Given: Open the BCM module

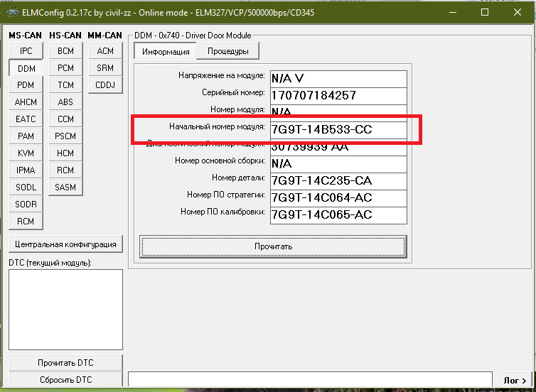Looking at the screenshot, I should pyautogui.click(x=65, y=51).
